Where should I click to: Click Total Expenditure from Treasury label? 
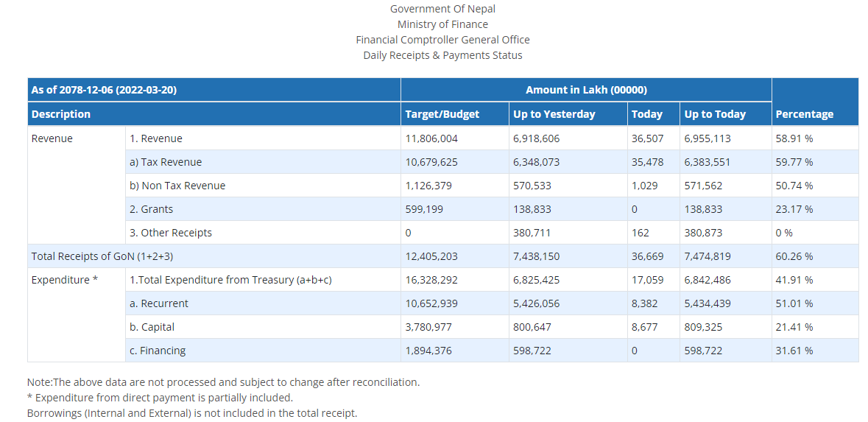pos(230,280)
